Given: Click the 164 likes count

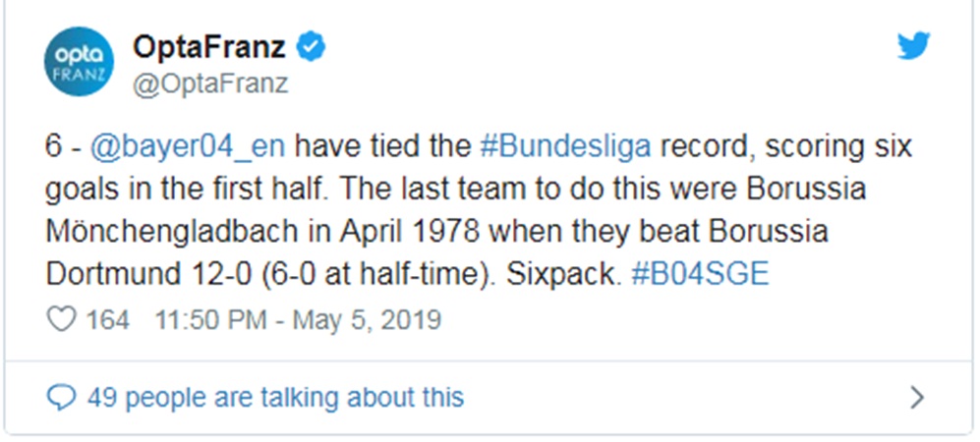Looking at the screenshot, I should (x=107, y=320).
